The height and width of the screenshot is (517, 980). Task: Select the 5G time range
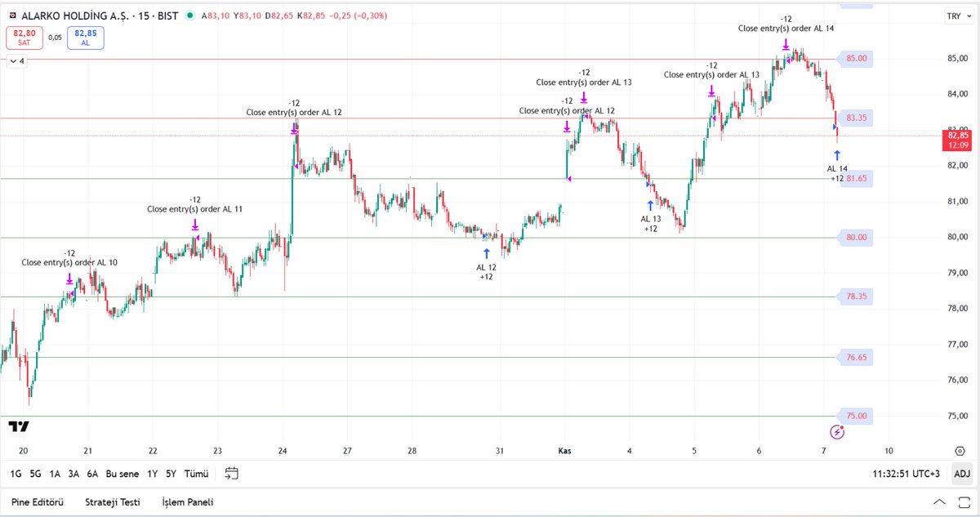point(35,474)
